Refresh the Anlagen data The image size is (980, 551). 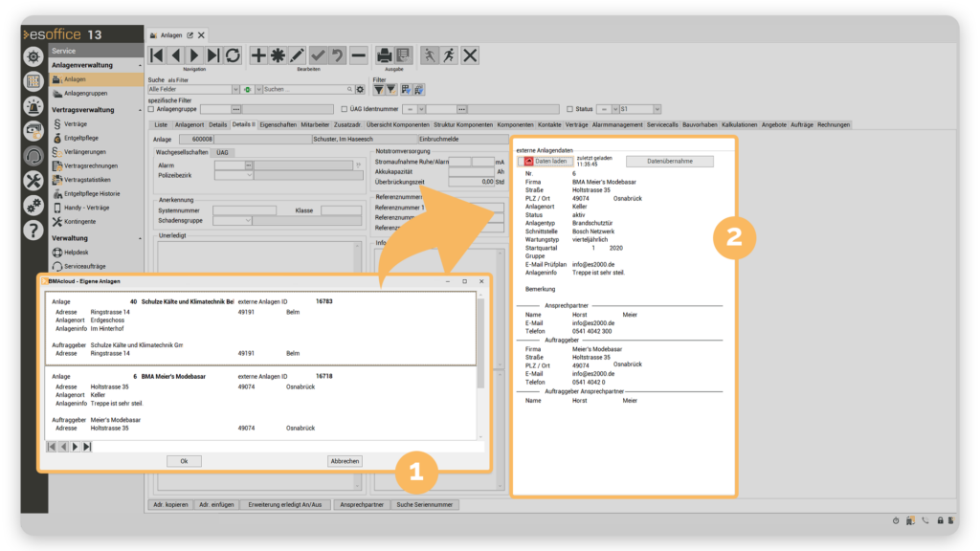(233, 55)
